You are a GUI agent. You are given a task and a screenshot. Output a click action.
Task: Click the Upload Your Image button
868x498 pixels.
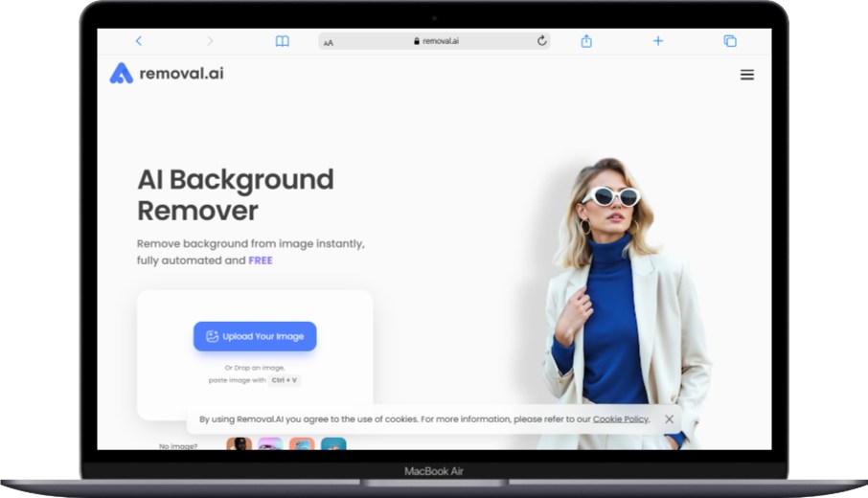[x=255, y=336]
